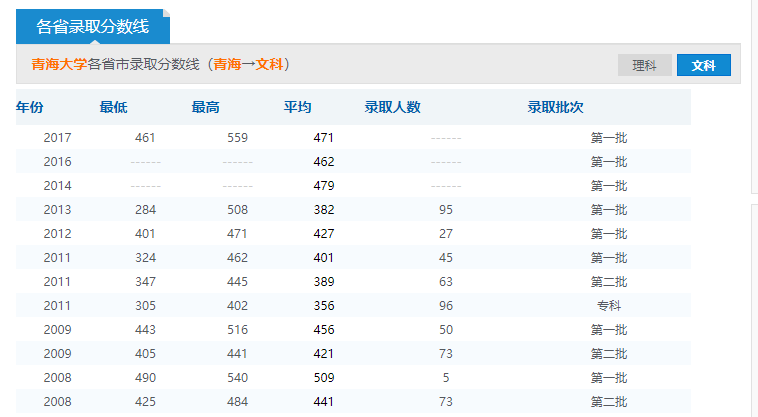Click average score 356 in the table
This screenshot has height=417, width=758.
point(323,306)
